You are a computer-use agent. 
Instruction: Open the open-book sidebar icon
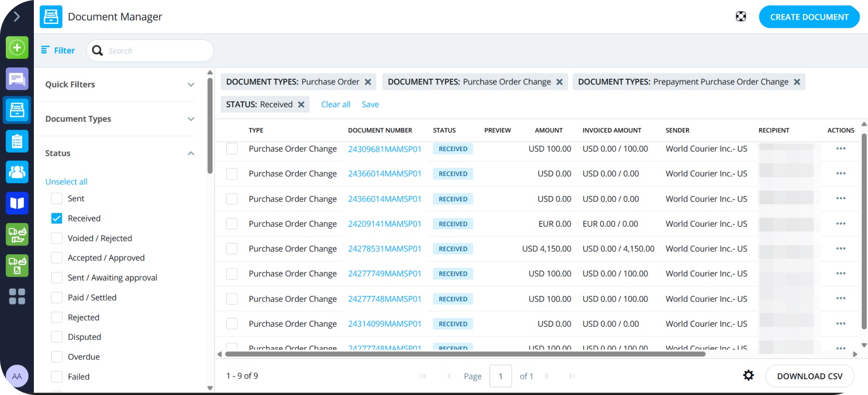coord(17,203)
